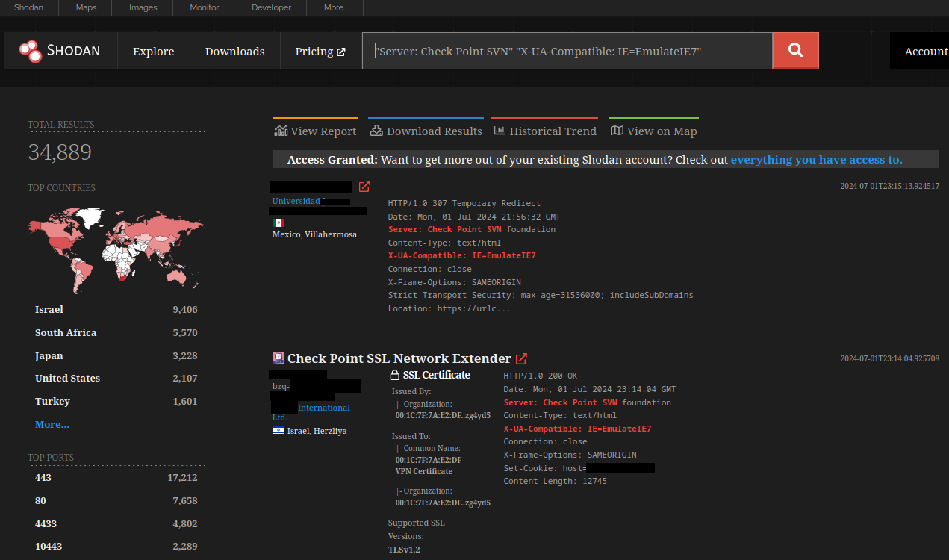Open 'everything you have access to' link
Image resolution: width=949 pixels, height=560 pixels.
click(x=816, y=159)
